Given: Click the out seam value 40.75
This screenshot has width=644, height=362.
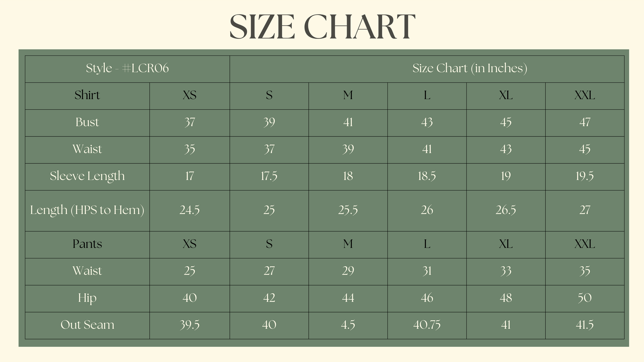Looking at the screenshot, I should point(427,325).
